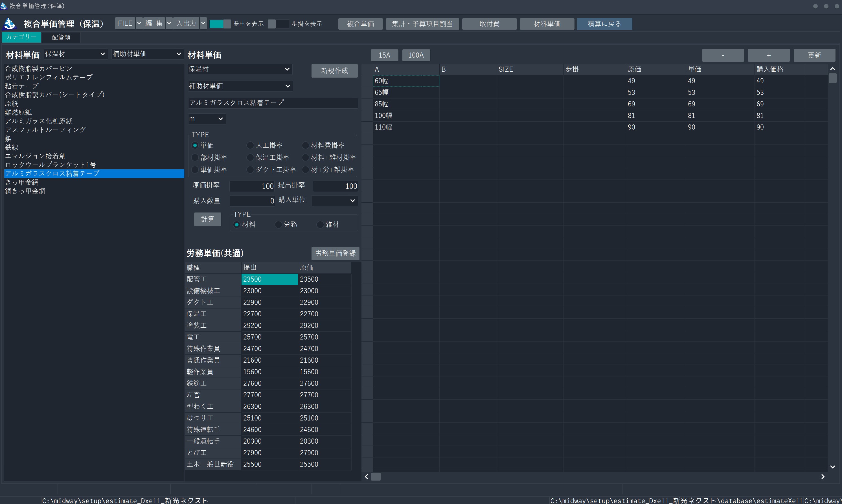This screenshot has height=504, width=842.
Task: Switch to the カテゴリー tab
Action: coord(21,37)
